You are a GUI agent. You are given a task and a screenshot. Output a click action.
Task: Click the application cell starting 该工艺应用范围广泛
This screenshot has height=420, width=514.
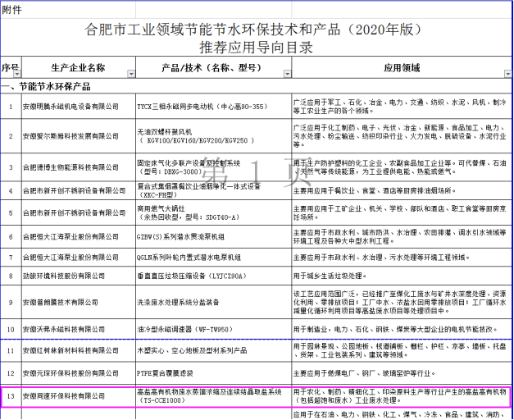(x=402, y=302)
